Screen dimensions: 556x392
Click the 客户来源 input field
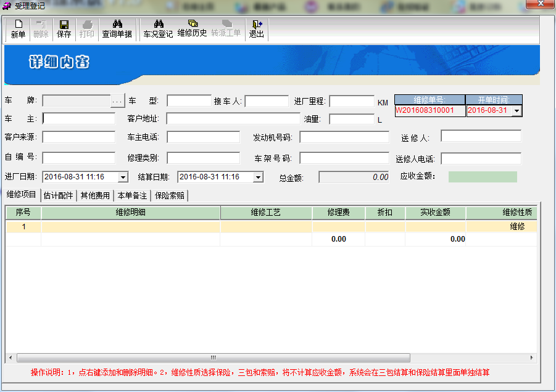[x=79, y=137]
